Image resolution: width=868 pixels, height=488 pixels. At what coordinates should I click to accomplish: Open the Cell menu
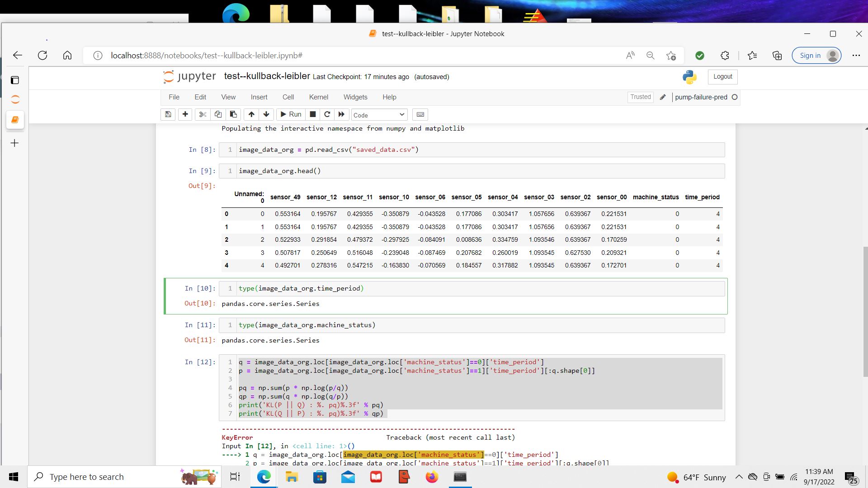(x=288, y=97)
